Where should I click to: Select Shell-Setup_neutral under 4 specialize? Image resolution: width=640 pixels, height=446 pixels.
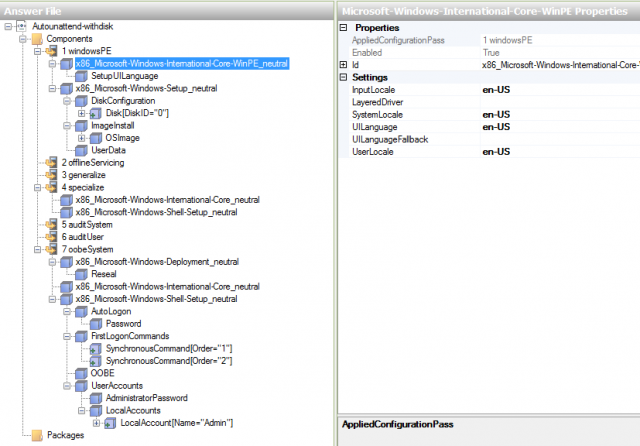(x=156, y=212)
